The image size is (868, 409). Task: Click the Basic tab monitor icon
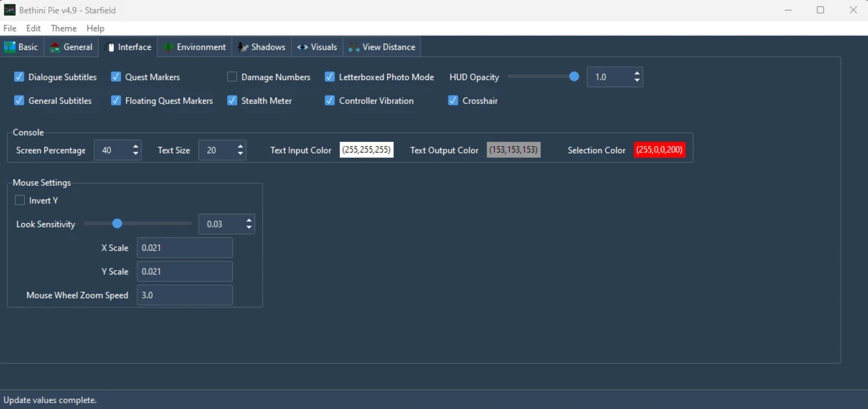[10, 47]
